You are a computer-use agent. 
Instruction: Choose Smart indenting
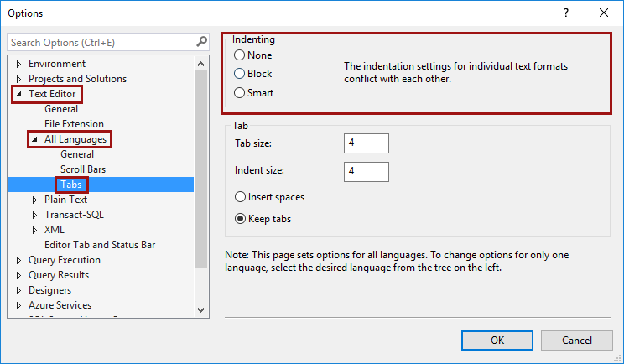point(240,93)
